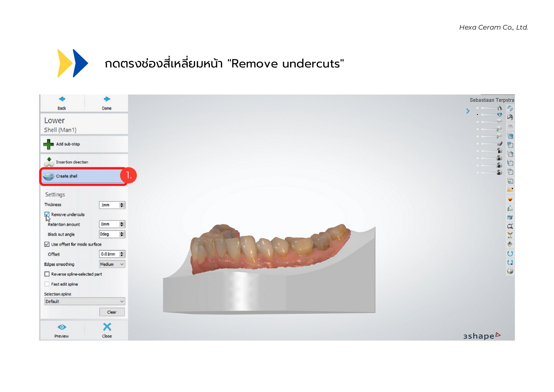Enable Reverse spline-selected part
The width and height of the screenshot is (554, 392).
(47, 274)
